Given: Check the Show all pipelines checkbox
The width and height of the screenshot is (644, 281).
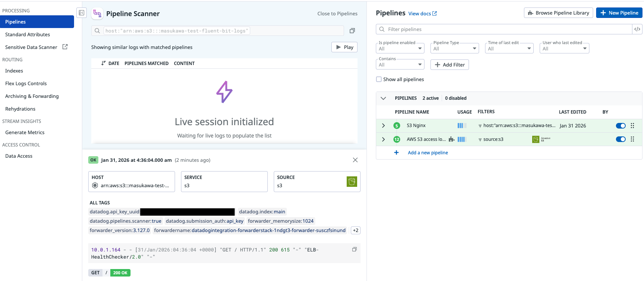Looking at the screenshot, I should (379, 79).
